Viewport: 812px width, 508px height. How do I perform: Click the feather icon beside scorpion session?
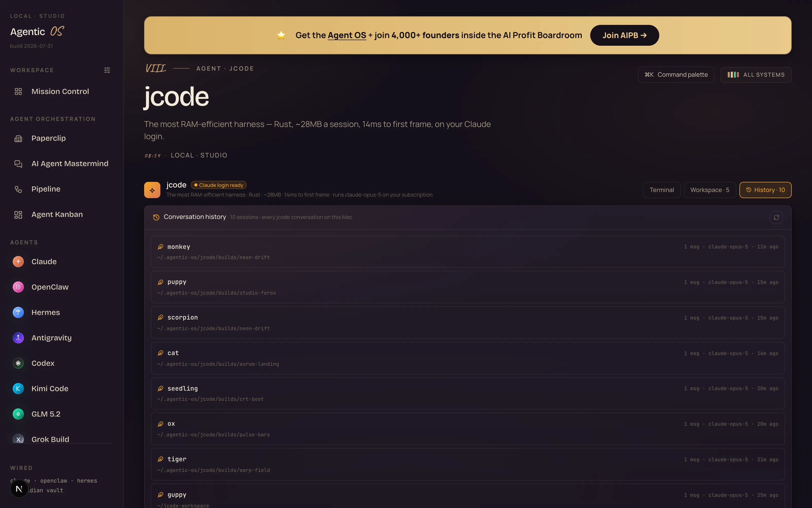click(x=160, y=317)
